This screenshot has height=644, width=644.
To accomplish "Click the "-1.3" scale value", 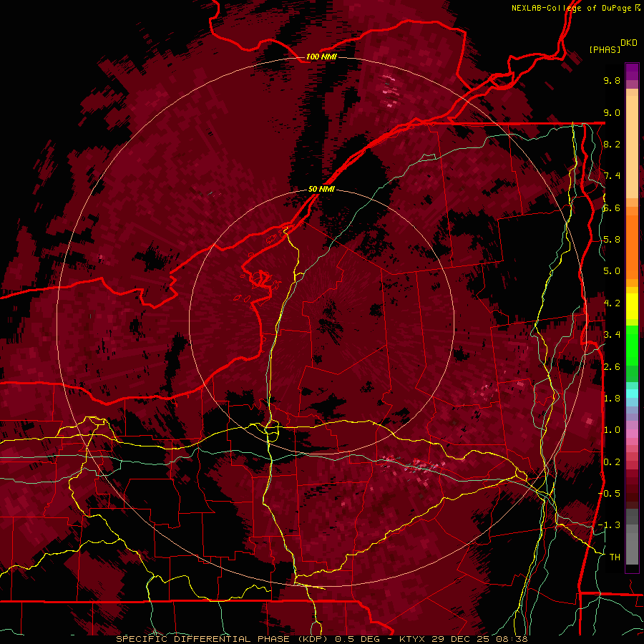I will (x=609, y=525).
